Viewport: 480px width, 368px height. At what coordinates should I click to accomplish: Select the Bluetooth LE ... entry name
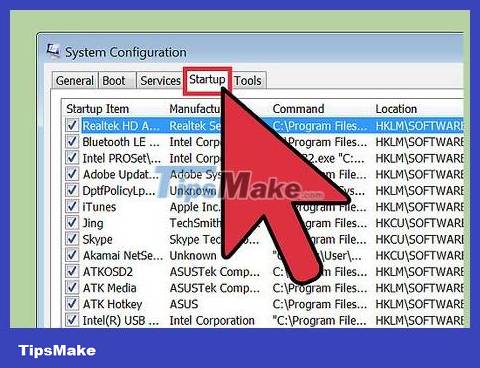click(121, 142)
